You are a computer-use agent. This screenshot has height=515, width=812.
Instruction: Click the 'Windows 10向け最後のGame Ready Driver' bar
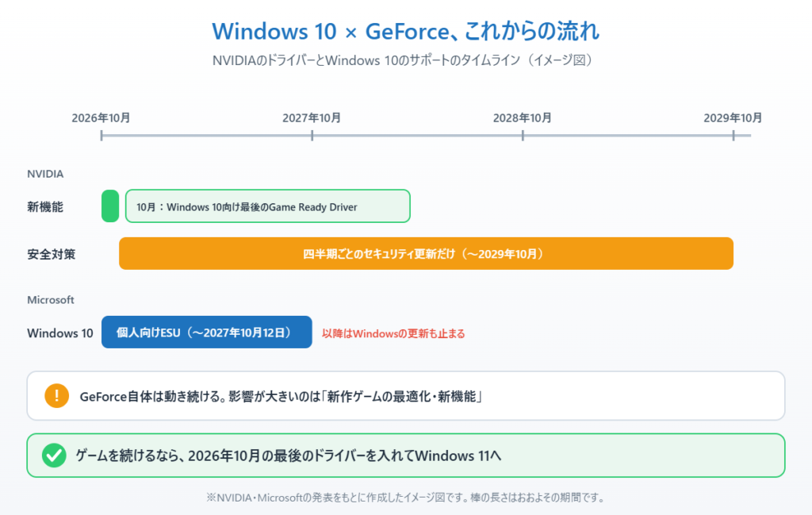[x=268, y=206]
